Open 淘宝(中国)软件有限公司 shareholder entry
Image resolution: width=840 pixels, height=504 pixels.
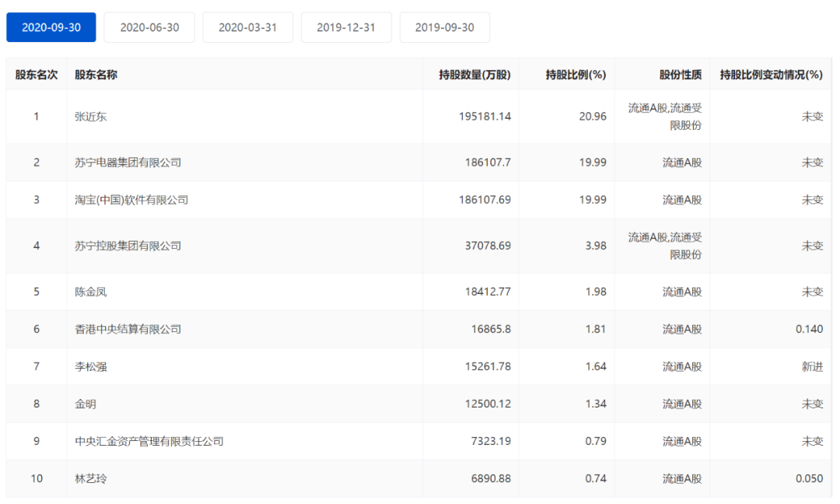pyautogui.click(x=131, y=200)
